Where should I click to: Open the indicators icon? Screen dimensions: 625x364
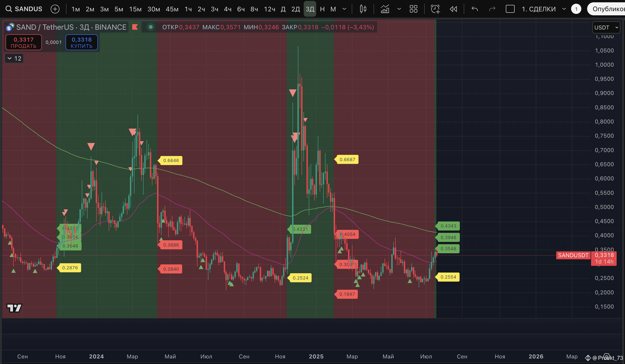385,9
